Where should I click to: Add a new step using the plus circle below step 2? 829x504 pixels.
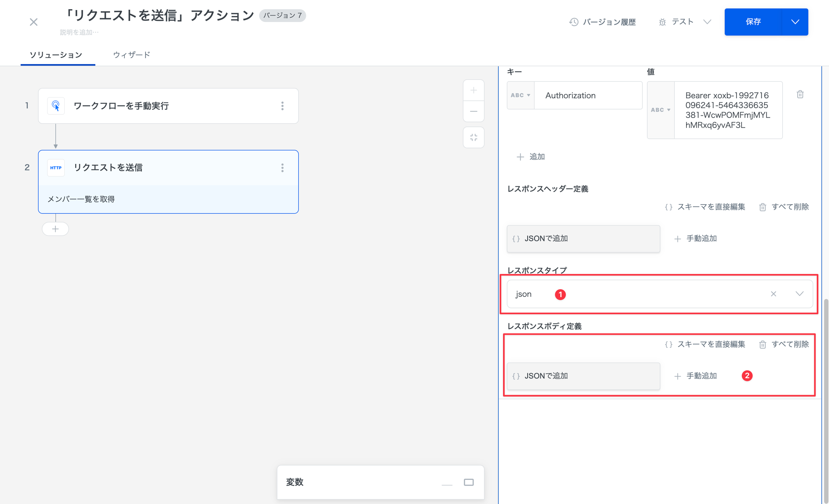tap(55, 229)
